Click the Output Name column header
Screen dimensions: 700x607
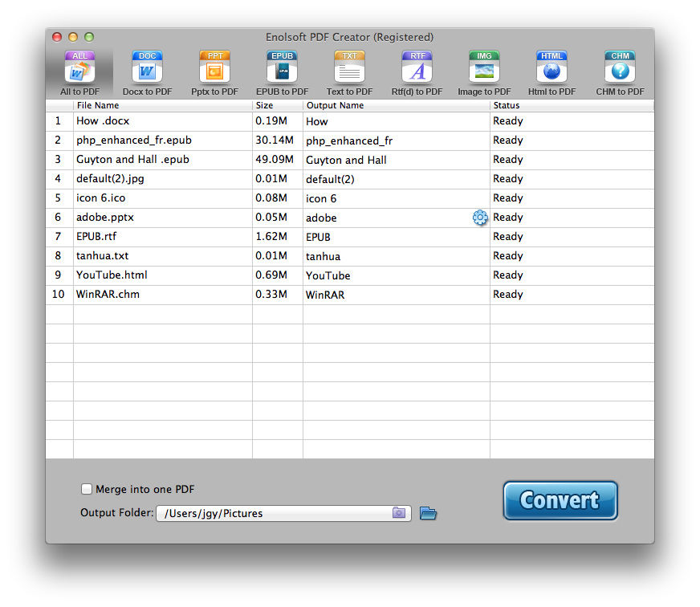click(x=397, y=105)
